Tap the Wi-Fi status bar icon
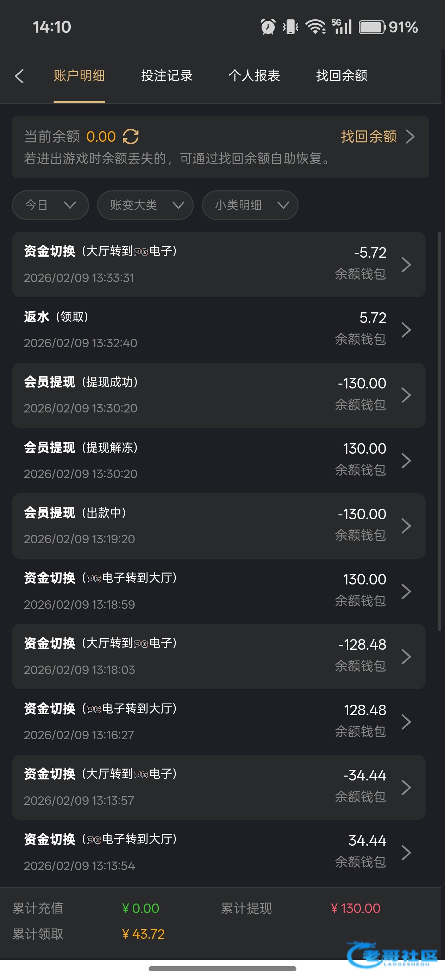This screenshot has width=445, height=980. pyautogui.click(x=315, y=27)
